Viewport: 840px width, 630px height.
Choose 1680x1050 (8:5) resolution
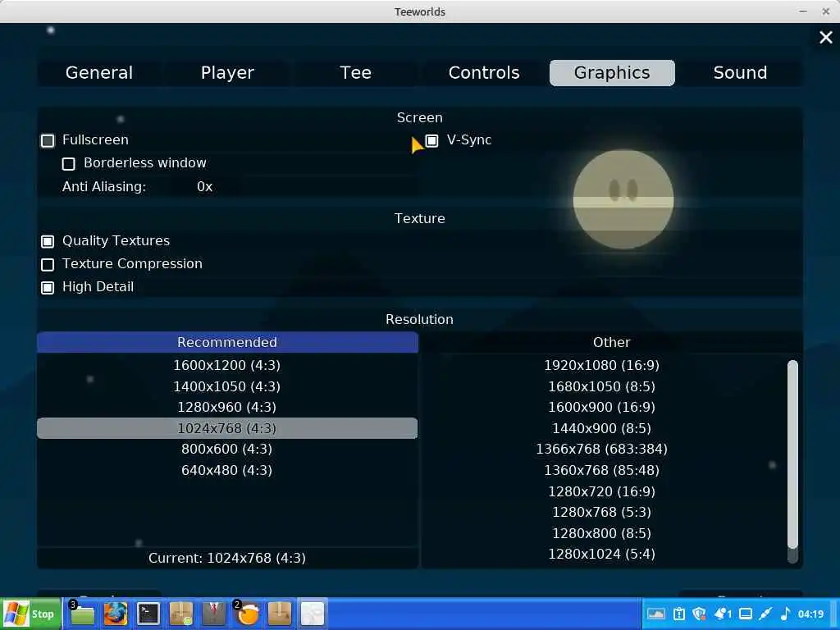click(x=601, y=386)
